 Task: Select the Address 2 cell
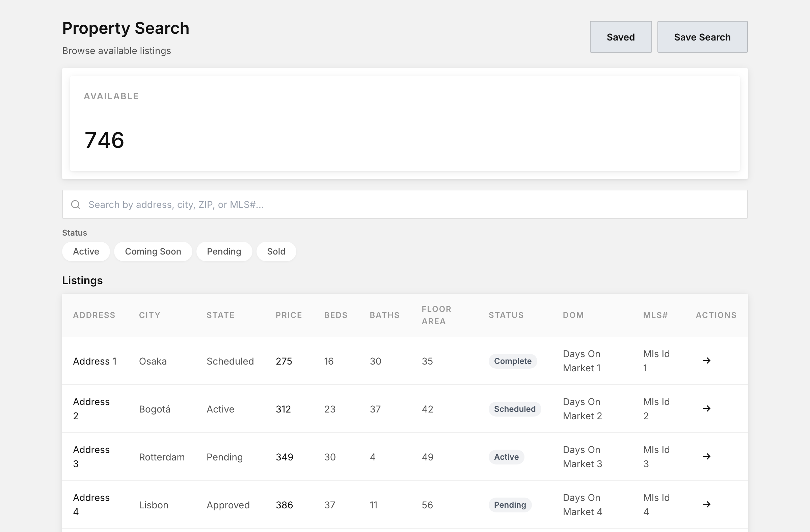[91, 409]
